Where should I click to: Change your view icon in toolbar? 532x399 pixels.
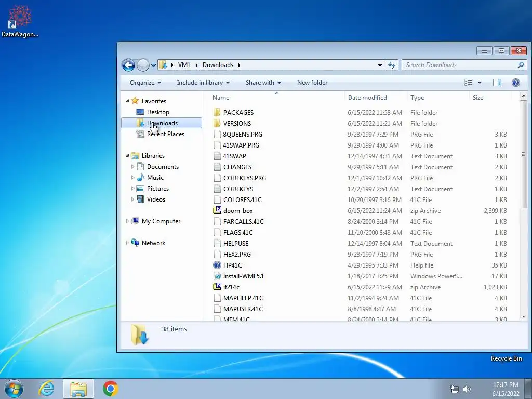coord(468,83)
